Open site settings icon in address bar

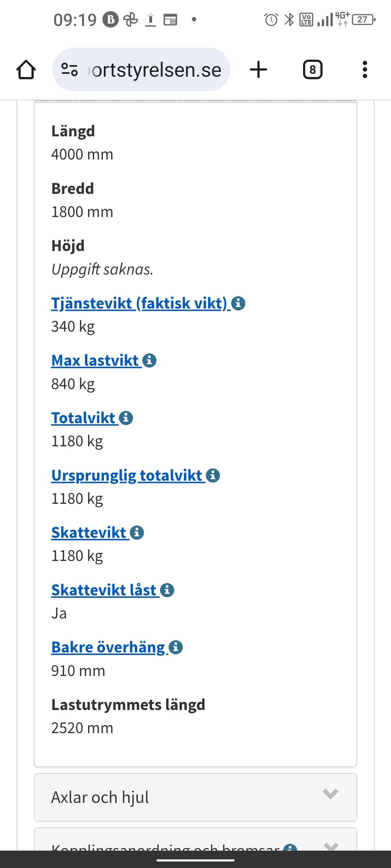pyautogui.click(x=69, y=70)
